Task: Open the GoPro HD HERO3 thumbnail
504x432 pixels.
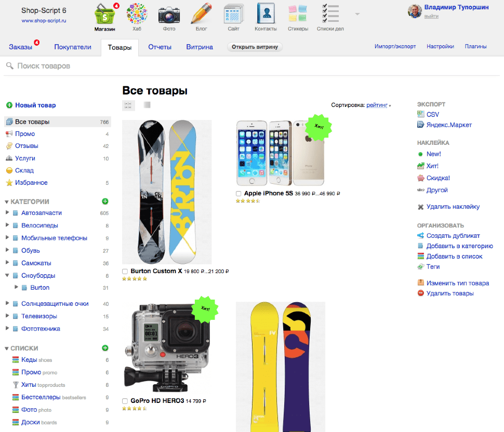Action: click(167, 348)
